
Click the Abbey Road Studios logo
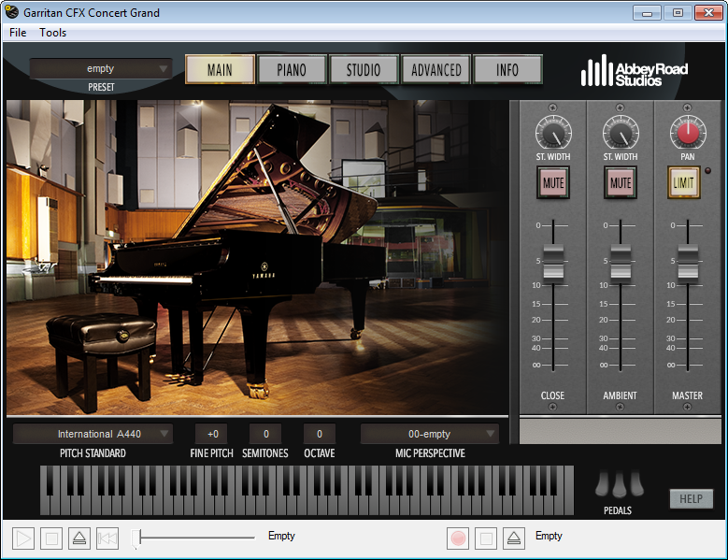(635, 71)
